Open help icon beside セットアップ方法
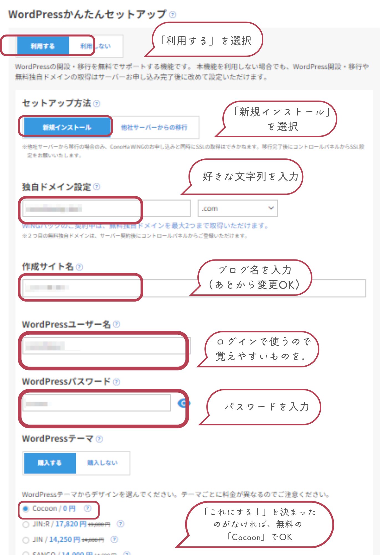 96,104
